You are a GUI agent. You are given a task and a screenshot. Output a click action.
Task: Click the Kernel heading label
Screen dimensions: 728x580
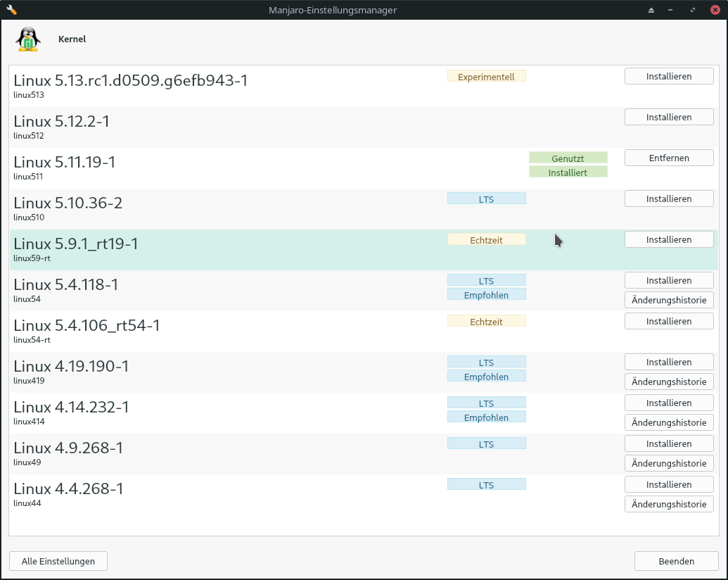point(72,39)
